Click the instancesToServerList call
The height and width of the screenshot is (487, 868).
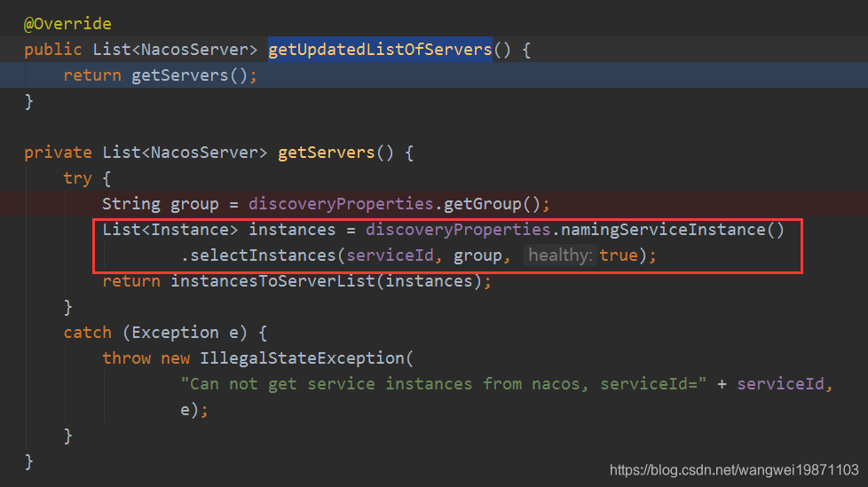pyautogui.click(x=272, y=281)
